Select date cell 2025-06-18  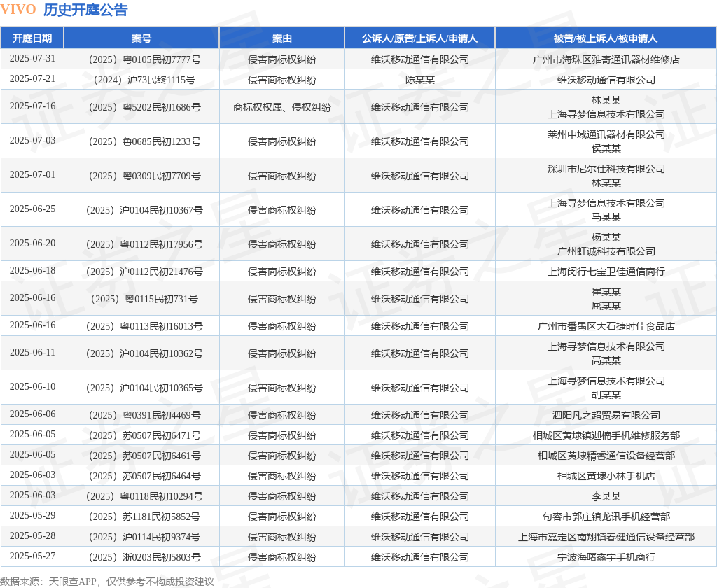[32, 271]
